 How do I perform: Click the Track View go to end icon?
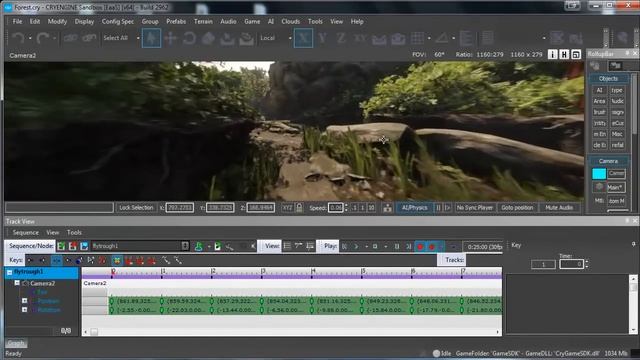coord(408,246)
